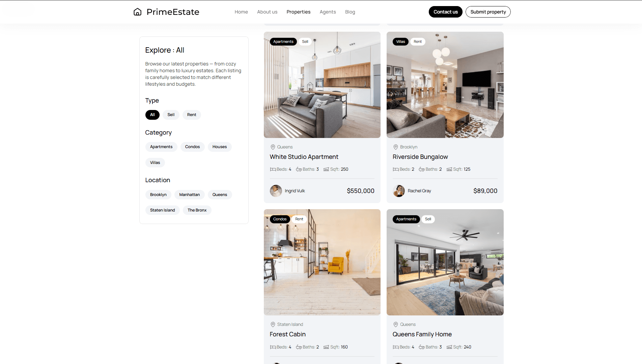This screenshot has height=364, width=642.
Task: Click Ingrid Vulk's agent avatar
Action: click(x=276, y=191)
